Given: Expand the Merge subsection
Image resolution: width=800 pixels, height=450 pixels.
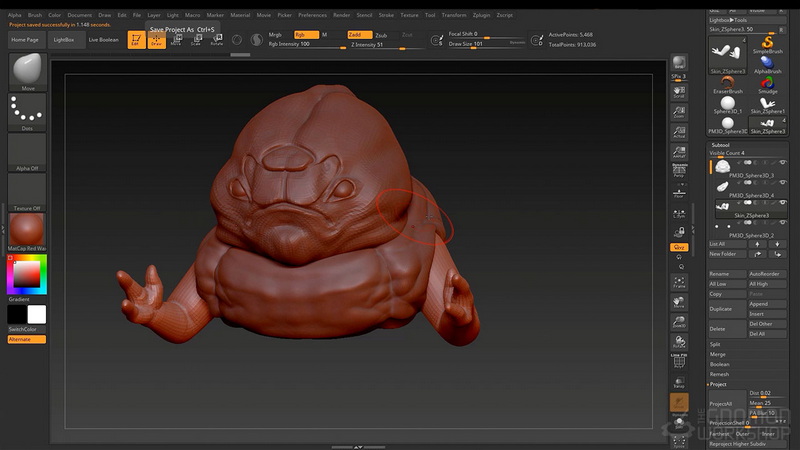Looking at the screenshot, I should tap(717, 354).
